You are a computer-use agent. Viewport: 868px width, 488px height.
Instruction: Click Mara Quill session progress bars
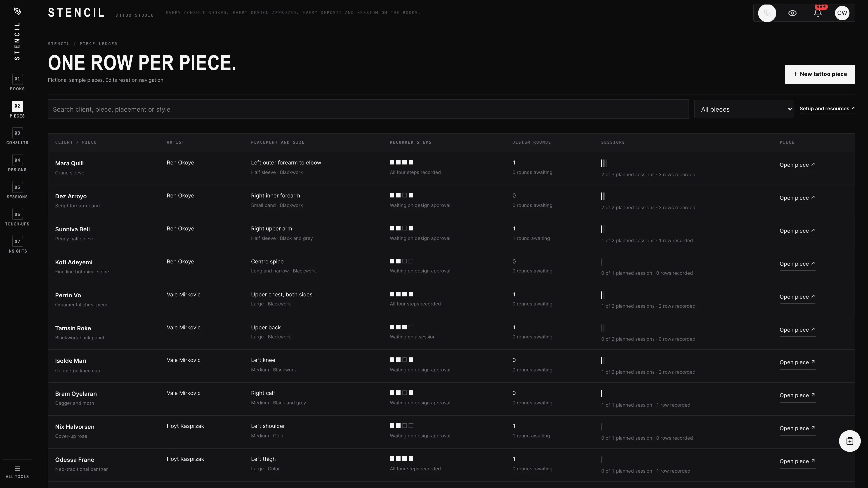(604, 163)
